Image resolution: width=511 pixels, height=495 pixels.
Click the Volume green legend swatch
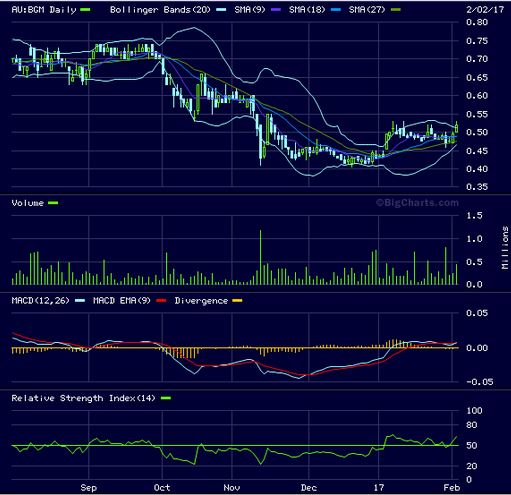tap(53, 203)
